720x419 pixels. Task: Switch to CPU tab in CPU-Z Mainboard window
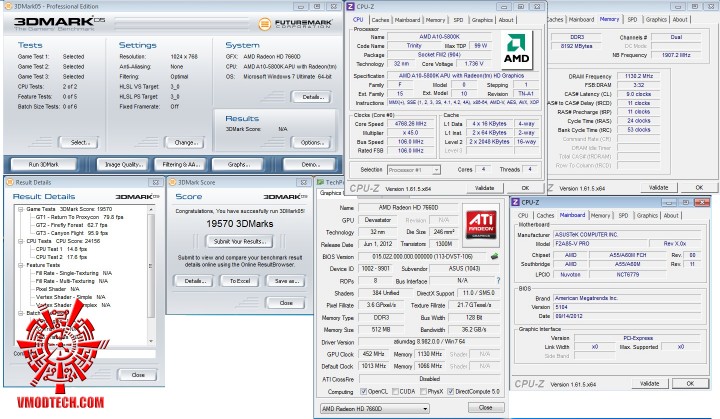tap(523, 215)
